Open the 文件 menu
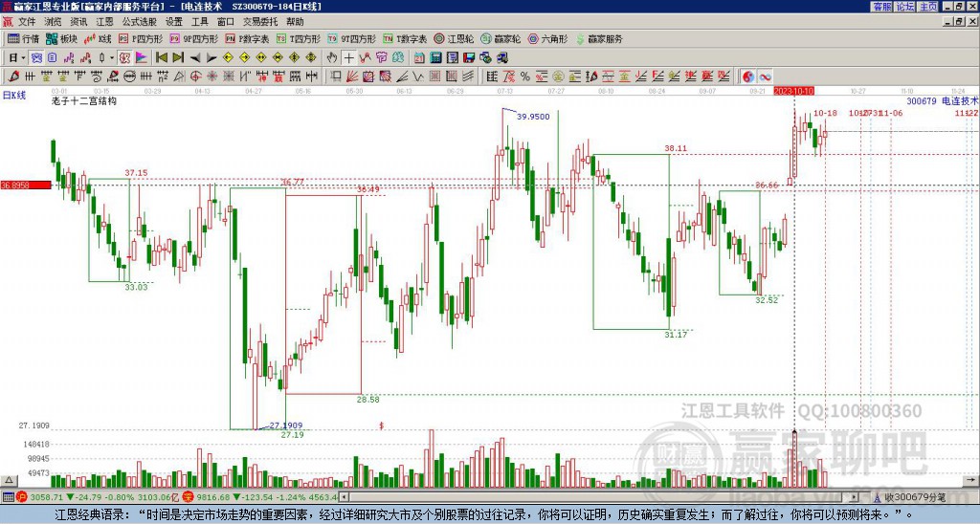This screenshot has width=980, height=524. [x=26, y=22]
